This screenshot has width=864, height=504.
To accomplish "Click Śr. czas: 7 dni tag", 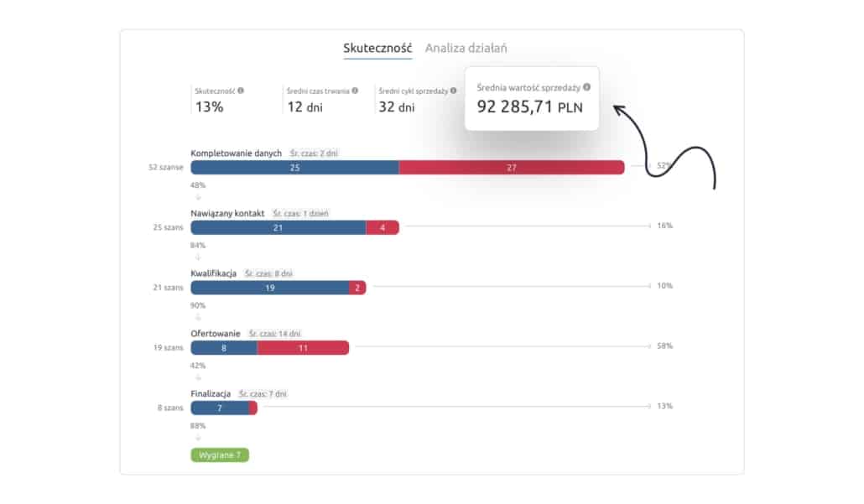I will click(x=263, y=394).
